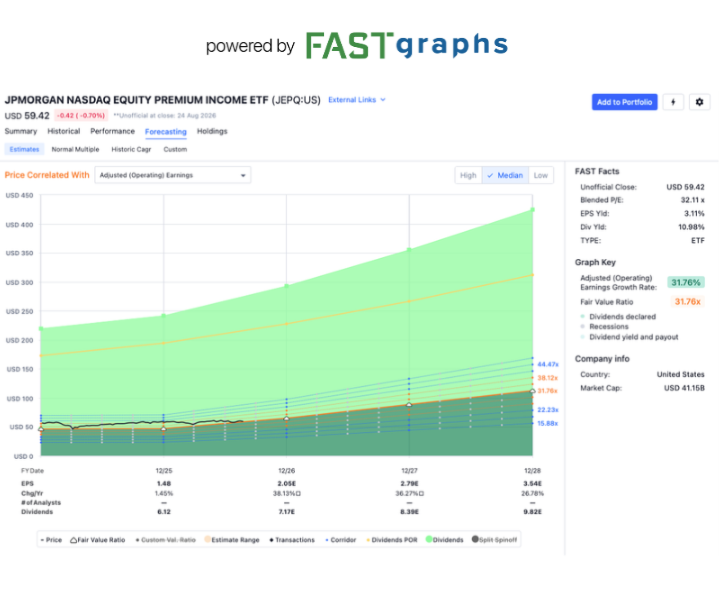The image size is (719, 595).
Task: Toggle the Price legend entry
Action: pos(51,540)
